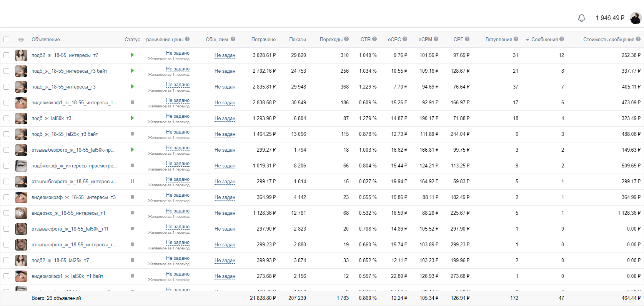The height and width of the screenshot is (306, 644).
Task: Click play status icon for под62_ж_18-55_интересы_т7
Action: coord(132,55)
